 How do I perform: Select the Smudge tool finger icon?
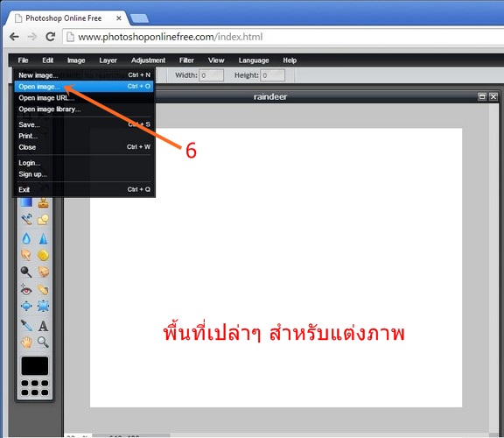pyautogui.click(x=26, y=256)
